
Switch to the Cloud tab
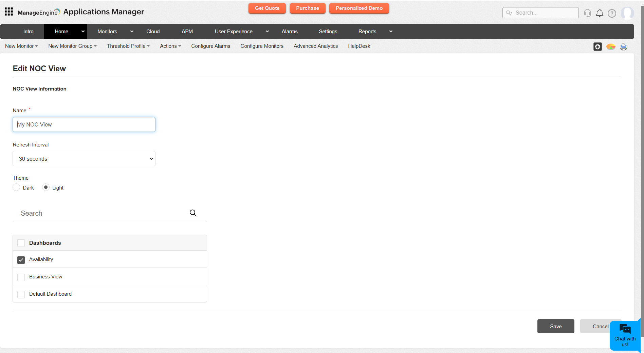coord(153,32)
